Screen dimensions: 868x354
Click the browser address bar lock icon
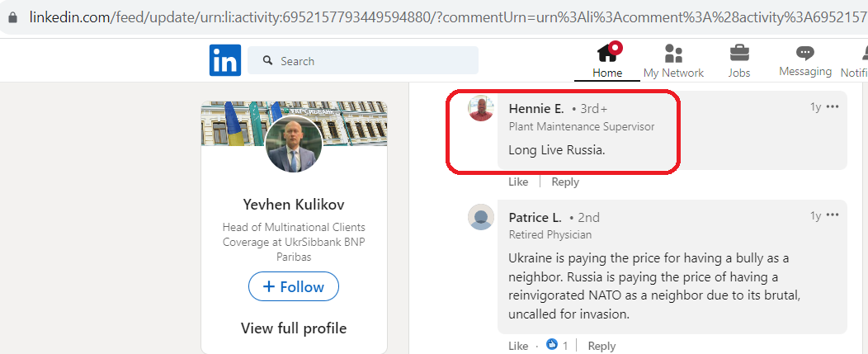(12, 17)
